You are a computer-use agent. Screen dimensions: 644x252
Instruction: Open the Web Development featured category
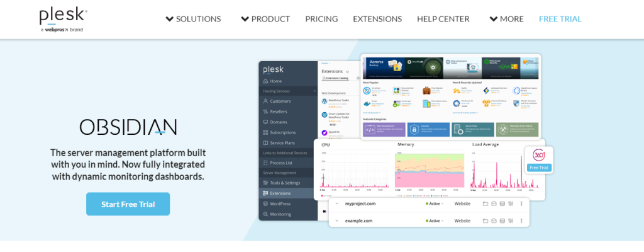384,130
